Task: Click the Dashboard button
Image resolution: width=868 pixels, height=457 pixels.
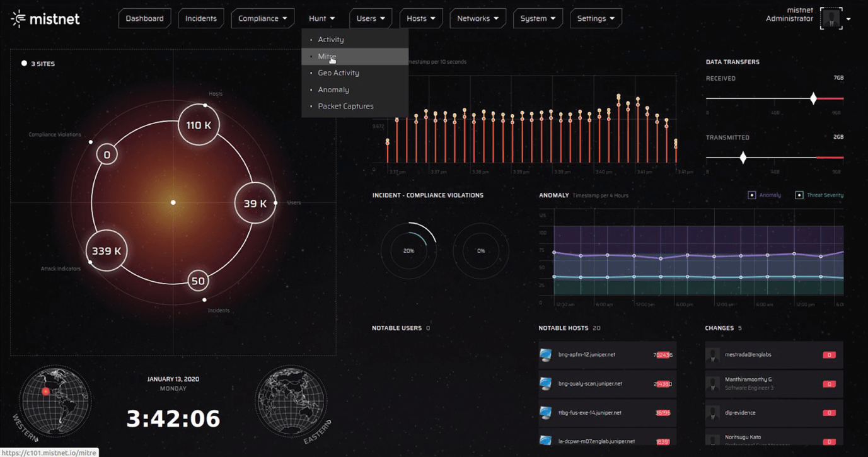Action: (x=144, y=18)
